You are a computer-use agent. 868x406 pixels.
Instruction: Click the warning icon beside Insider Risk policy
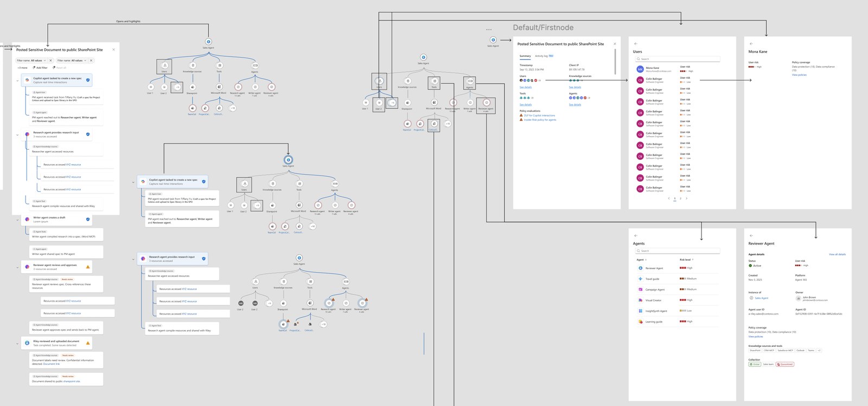521,120
